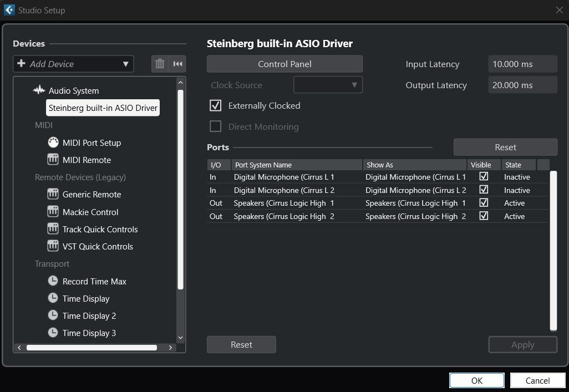Viewport: 569px width, 392px height.
Task: Click the clock icon beside Time Display
Action: coord(53,298)
